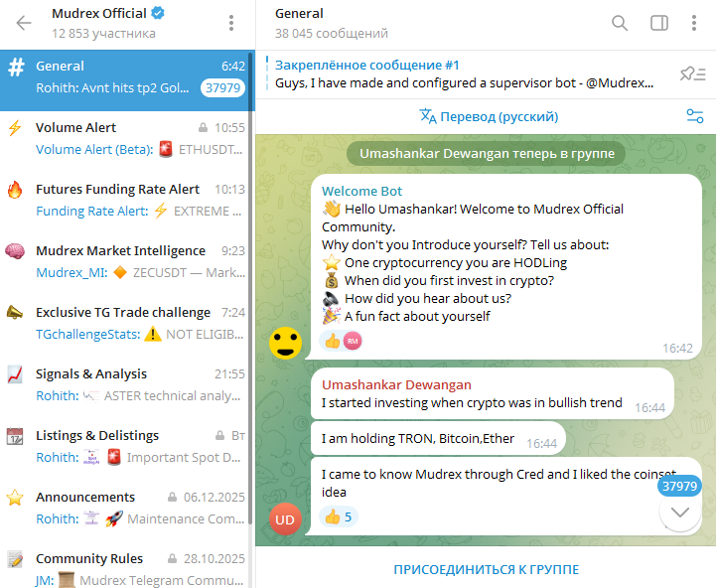Open the Welcome Bot smiley avatar
The width and height of the screenshot is (716, 588).
285,343
